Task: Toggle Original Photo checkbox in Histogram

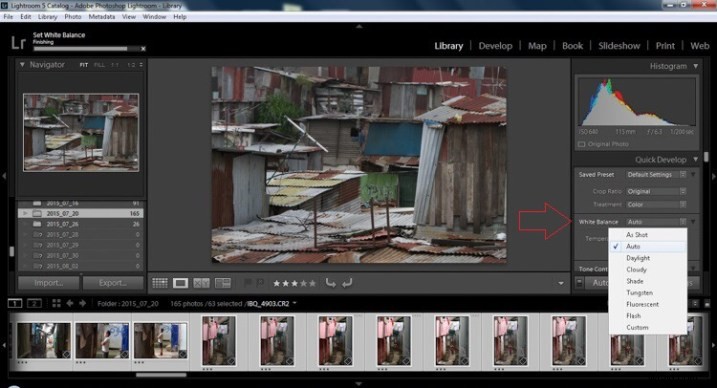Action: tap(582, 144)
